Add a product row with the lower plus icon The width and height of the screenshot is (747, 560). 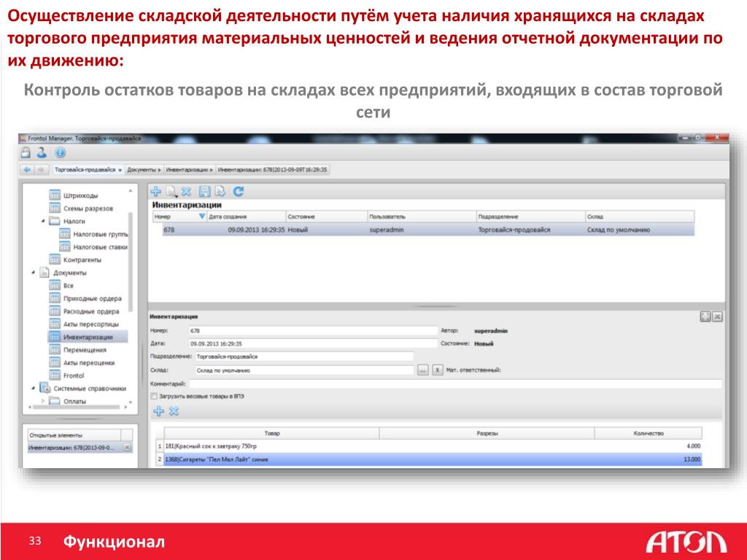pyautogui.click(x=158, y=411)
